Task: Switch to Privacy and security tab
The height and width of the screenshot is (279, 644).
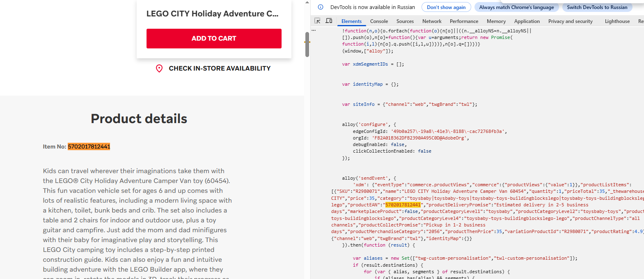Action: [570, 21]
